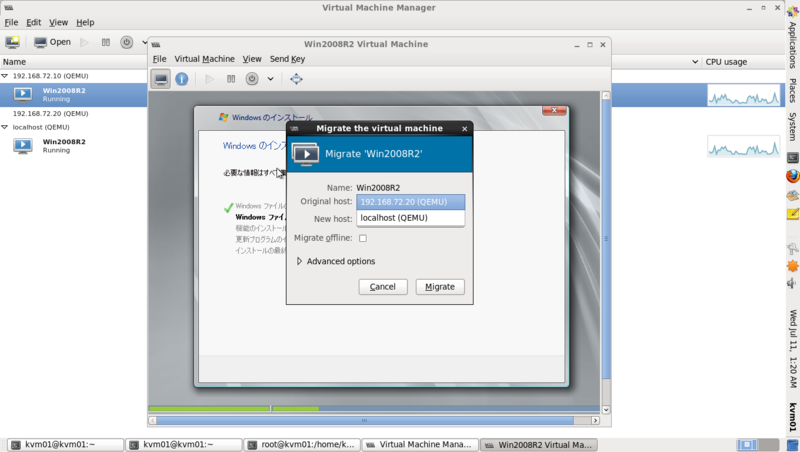This screenshot has height=452, width=800.
Task: Switch to root@kvm01 terminal in taskbar
Action: (x=302, y=445)
